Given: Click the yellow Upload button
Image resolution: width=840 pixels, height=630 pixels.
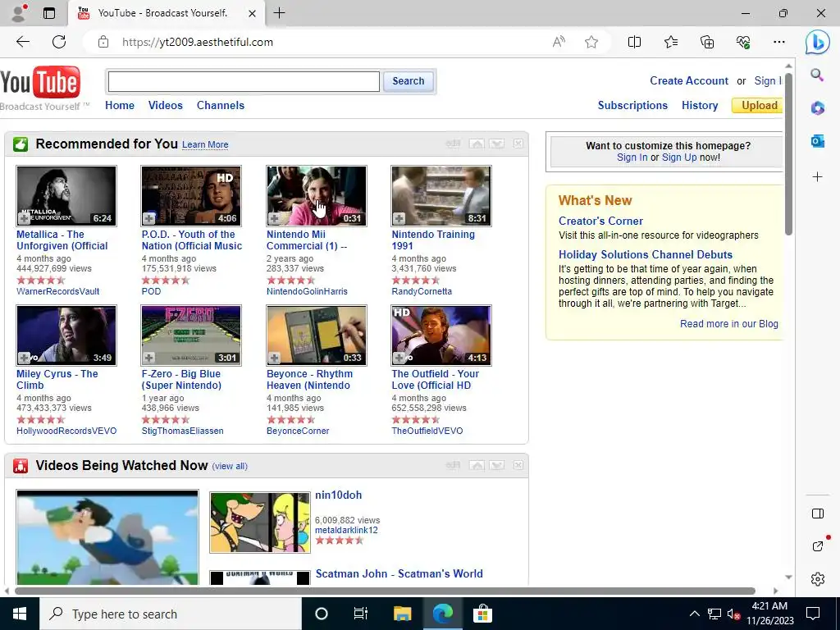Looking at the screenshot, I should [x=757, y=106].
